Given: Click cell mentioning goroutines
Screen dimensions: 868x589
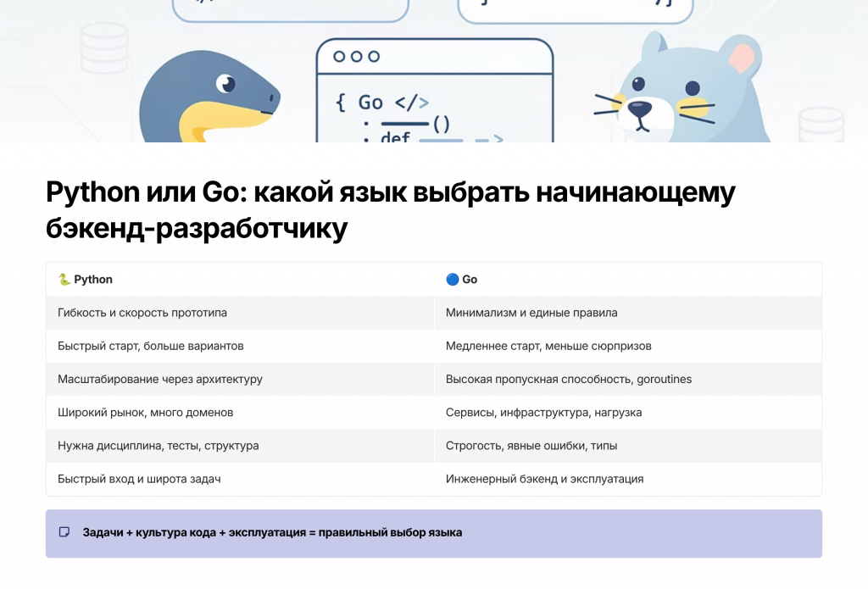Looking at the screenshot, I should [x=569, y=379].
